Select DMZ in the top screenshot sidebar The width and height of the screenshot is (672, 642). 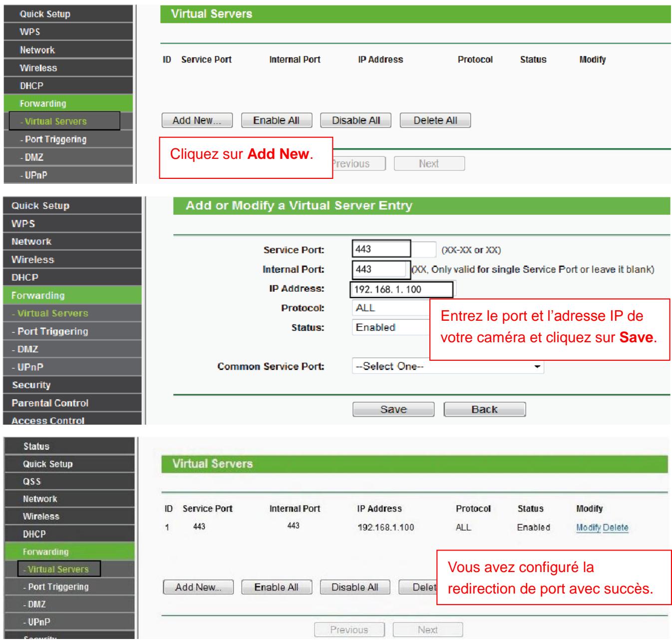click(x=69, y=157)
